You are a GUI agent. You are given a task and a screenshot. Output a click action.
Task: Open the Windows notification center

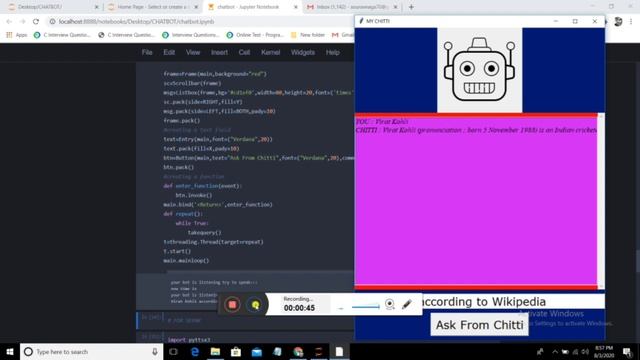(627, 351)
